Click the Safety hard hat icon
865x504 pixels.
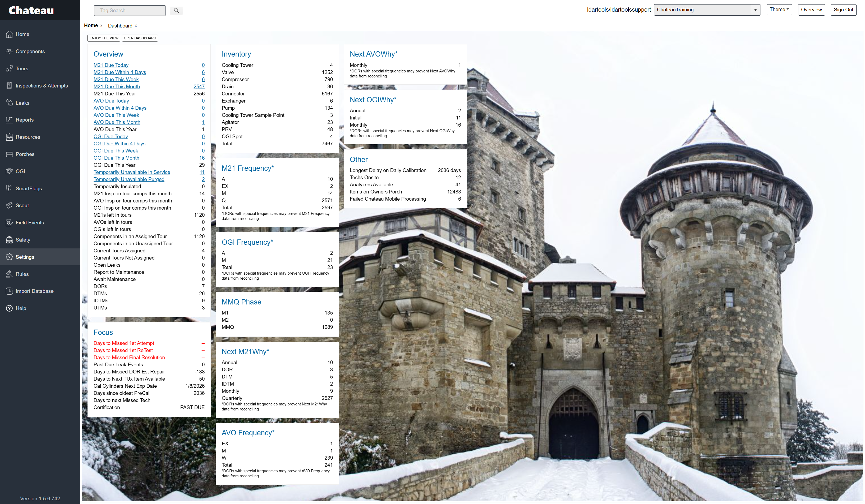(9, 240)
